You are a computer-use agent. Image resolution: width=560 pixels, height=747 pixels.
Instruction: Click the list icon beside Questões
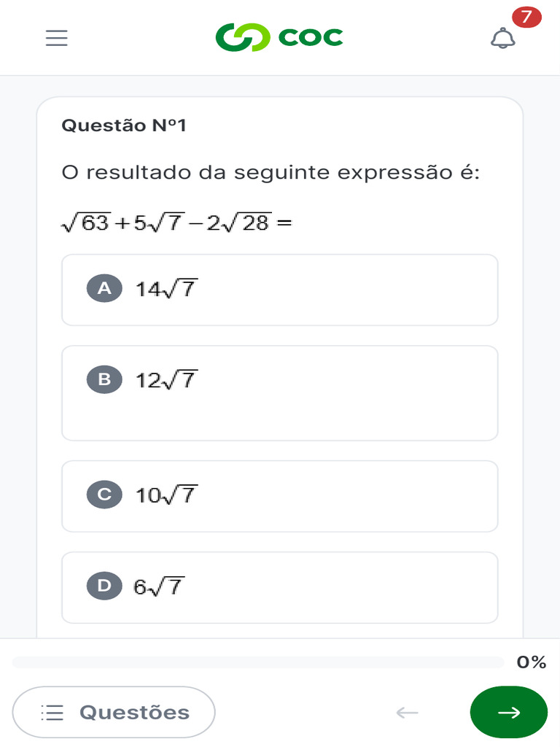(x=52, y=713)
